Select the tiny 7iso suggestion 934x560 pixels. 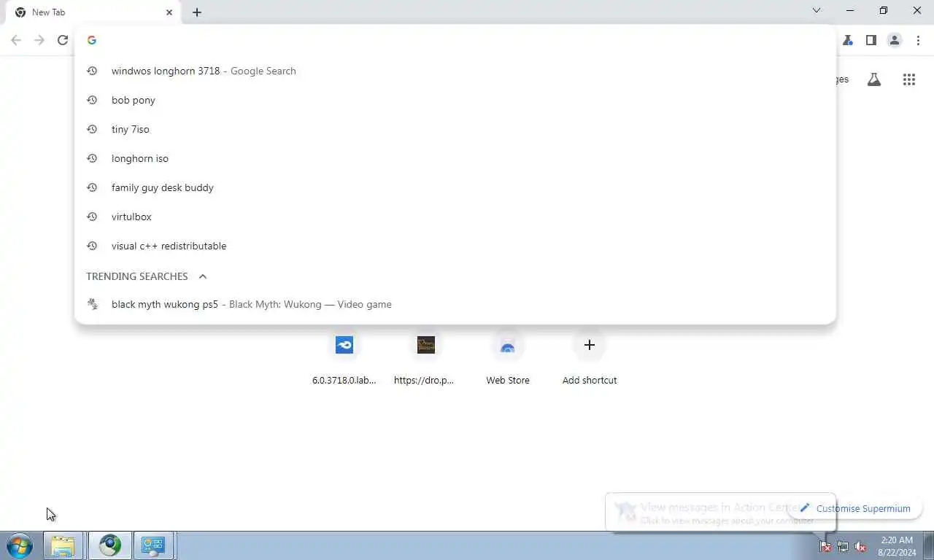pos(455,129)
